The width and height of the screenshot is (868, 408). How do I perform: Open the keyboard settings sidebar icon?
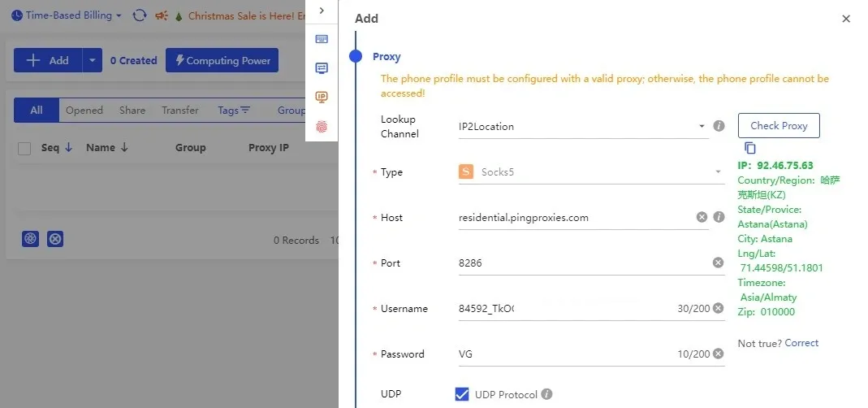coord(322,39)
